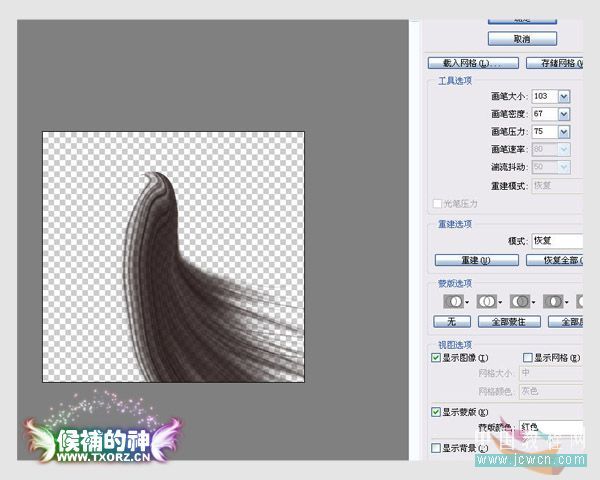Click the 工具选项 section heading

coord(455,81)
